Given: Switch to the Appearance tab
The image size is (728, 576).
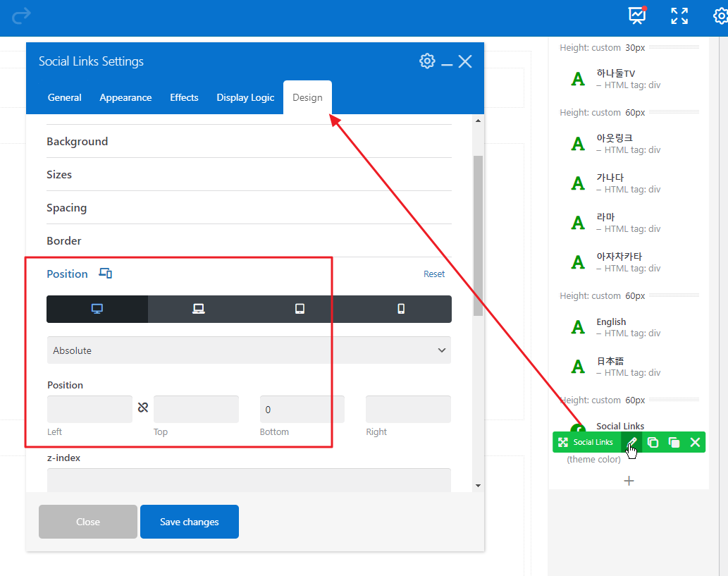Looking at the screenshot, I should coord(125,97).
